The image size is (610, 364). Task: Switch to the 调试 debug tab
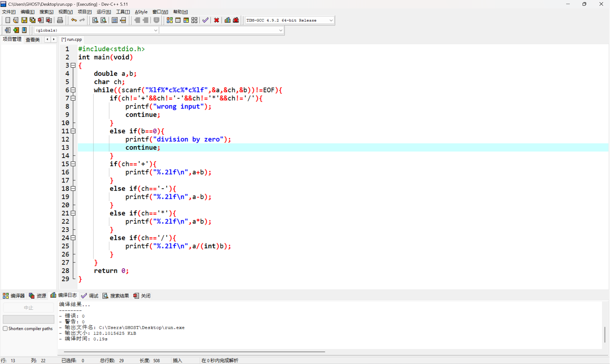90,296
